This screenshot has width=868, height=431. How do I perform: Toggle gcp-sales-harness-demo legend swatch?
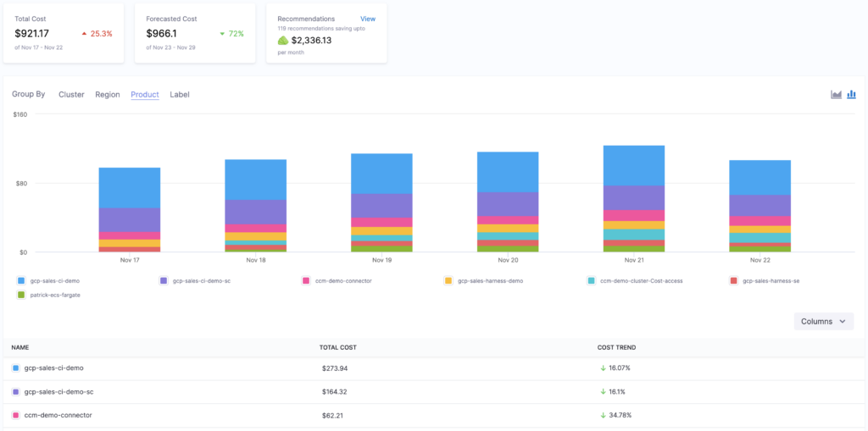click(x=448, y=281)
